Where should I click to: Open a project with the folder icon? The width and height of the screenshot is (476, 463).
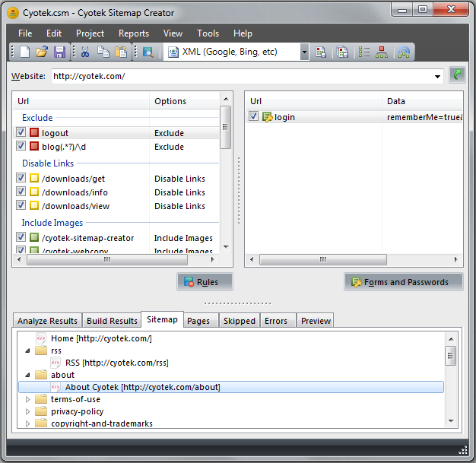click(42, 52)
